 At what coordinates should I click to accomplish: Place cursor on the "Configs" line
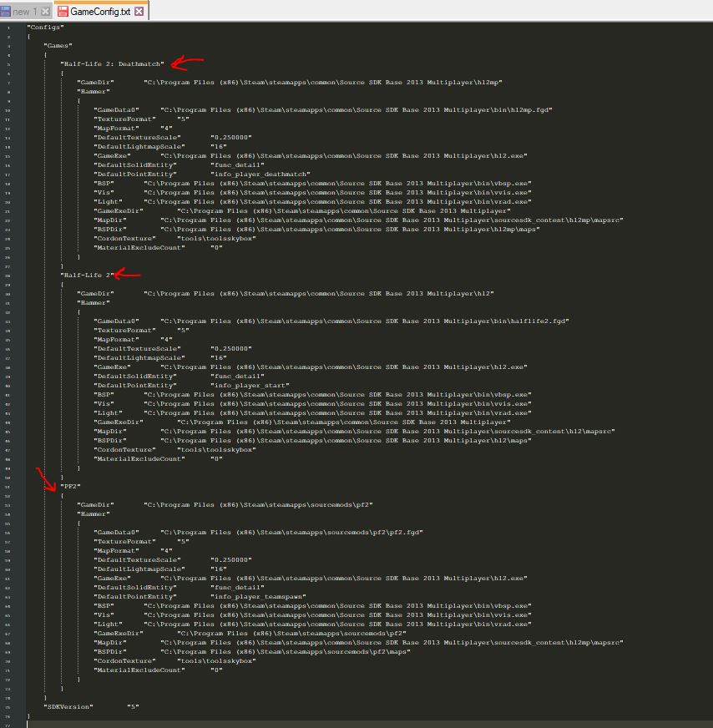click(45, 28)
